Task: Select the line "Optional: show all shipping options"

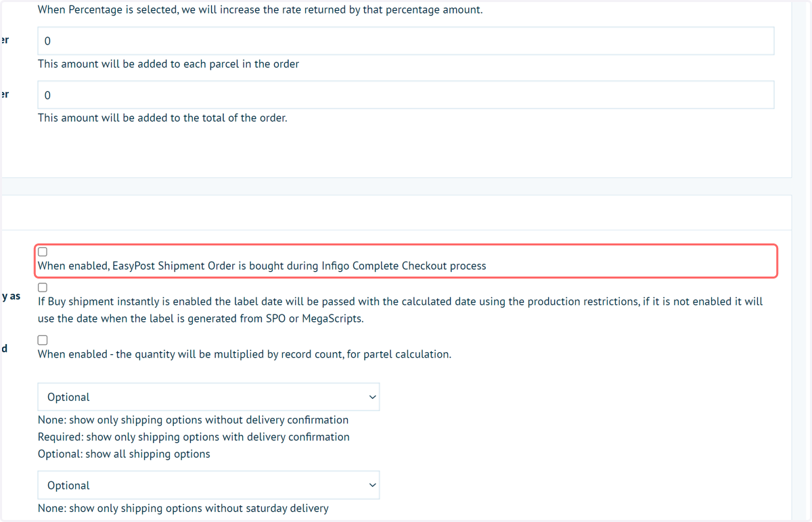Action: (x=124, y=454)
